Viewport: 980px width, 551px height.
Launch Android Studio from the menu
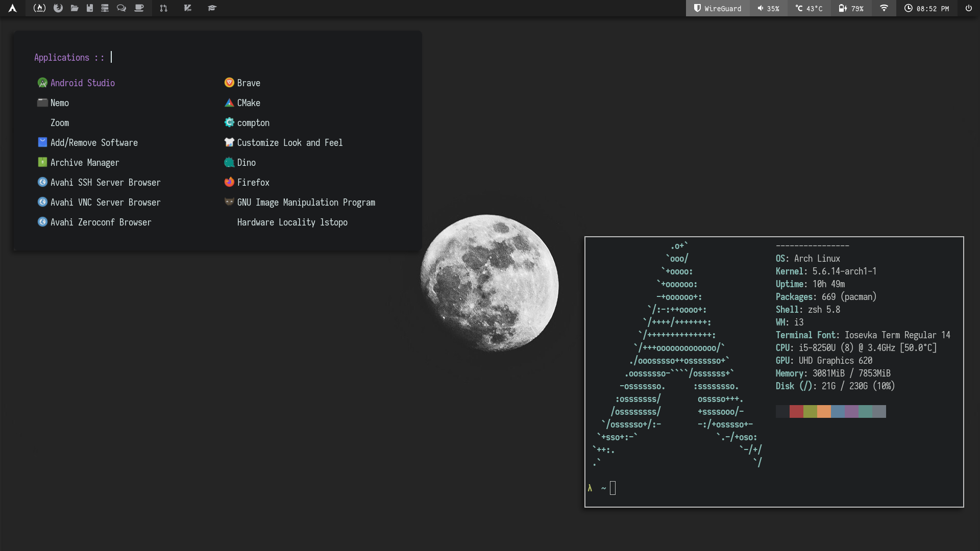[82, 83]
